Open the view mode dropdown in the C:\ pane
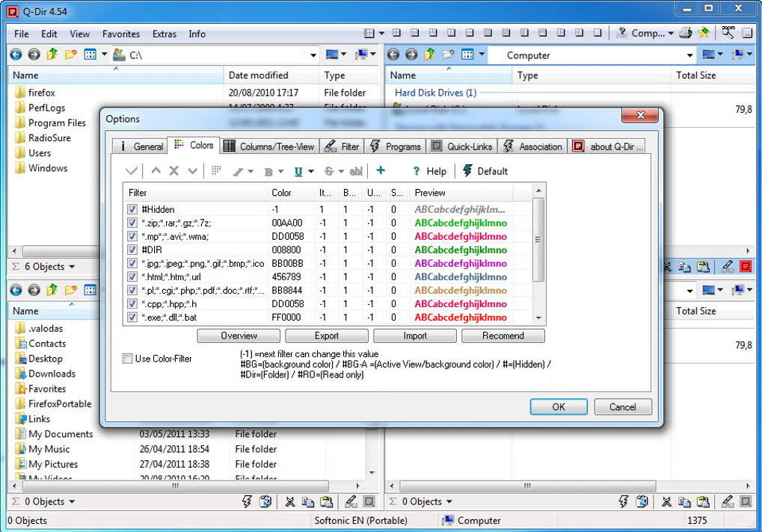762x532 pixels. [104, 55]
